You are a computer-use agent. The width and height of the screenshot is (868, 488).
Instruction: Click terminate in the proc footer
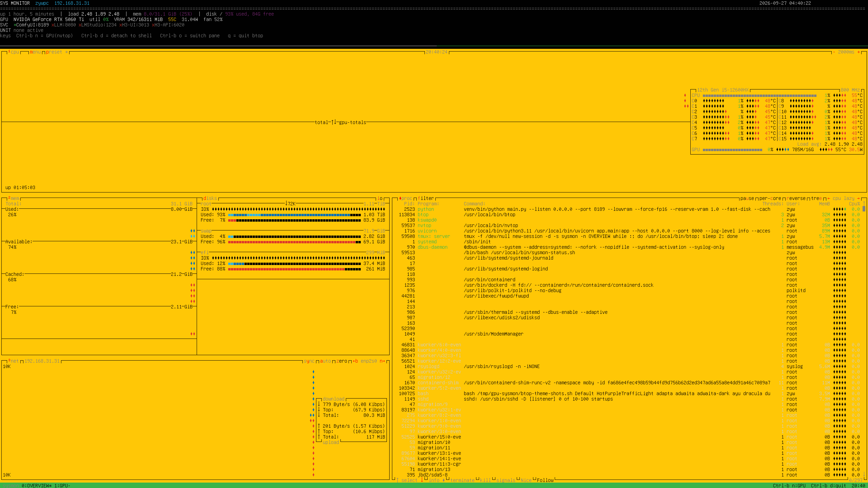tap(462, 480)
